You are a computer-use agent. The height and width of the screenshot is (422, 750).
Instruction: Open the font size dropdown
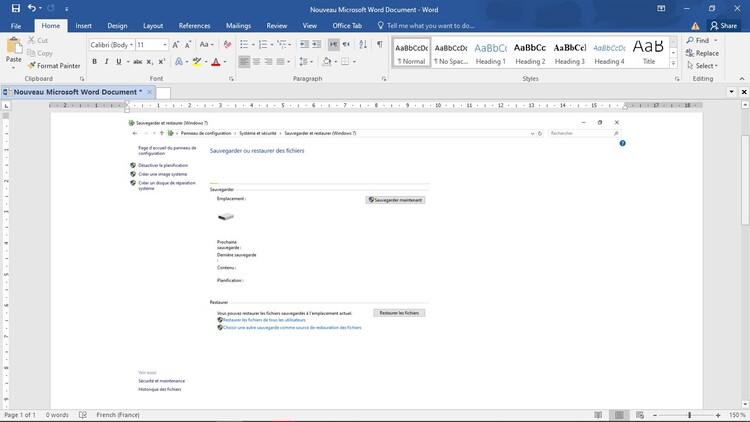(165, 45)
